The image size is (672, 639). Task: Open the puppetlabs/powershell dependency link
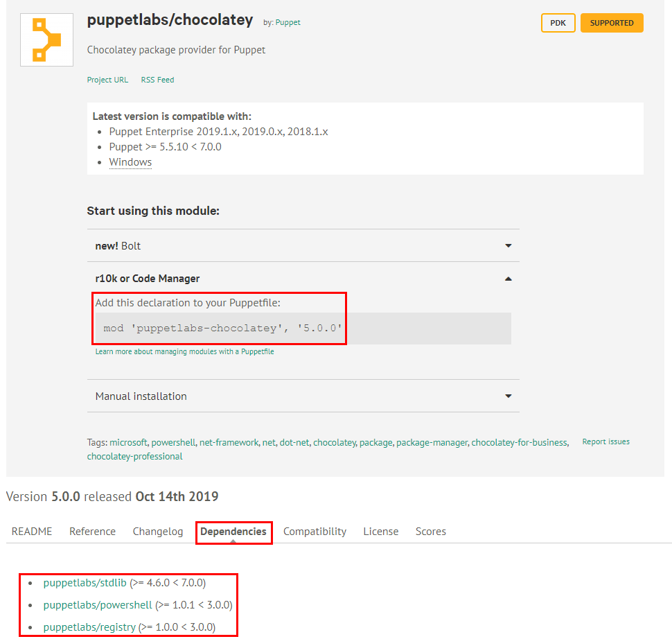(x=98, y=605)
